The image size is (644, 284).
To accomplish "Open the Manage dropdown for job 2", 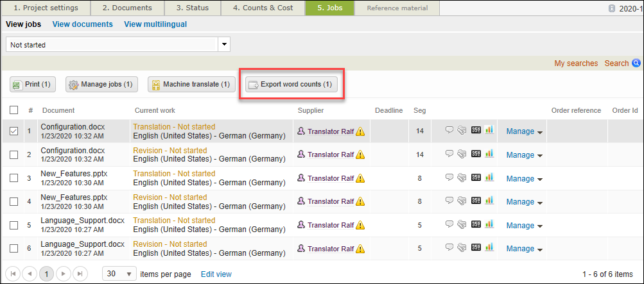I will coord(525,155).
